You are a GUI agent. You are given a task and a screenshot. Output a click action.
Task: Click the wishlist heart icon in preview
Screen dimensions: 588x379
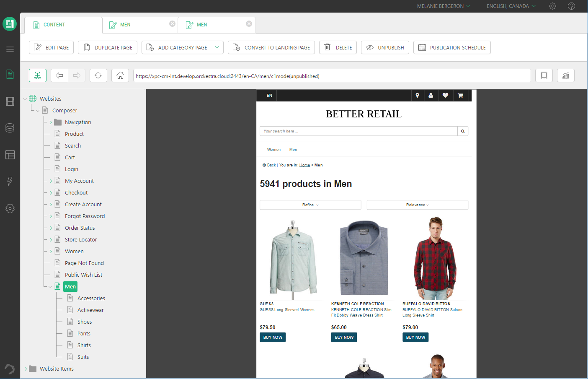445,96
